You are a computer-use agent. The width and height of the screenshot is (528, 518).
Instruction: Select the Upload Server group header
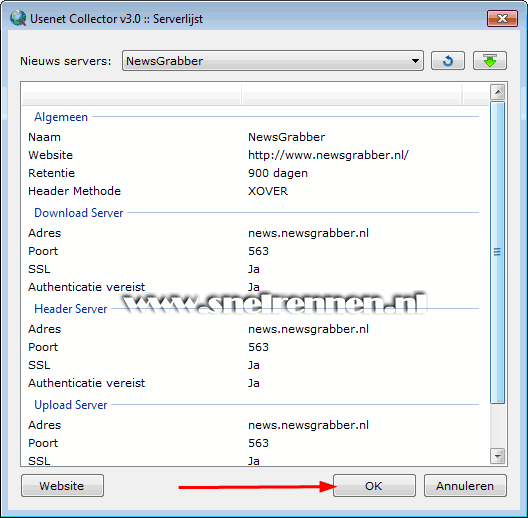click(x=71, y=405)
